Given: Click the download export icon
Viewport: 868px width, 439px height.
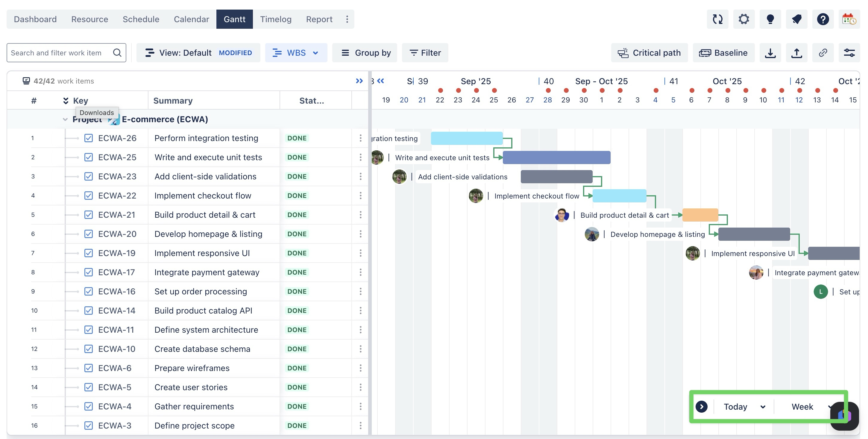Looking at the screenshot, I should click(770, 53).
